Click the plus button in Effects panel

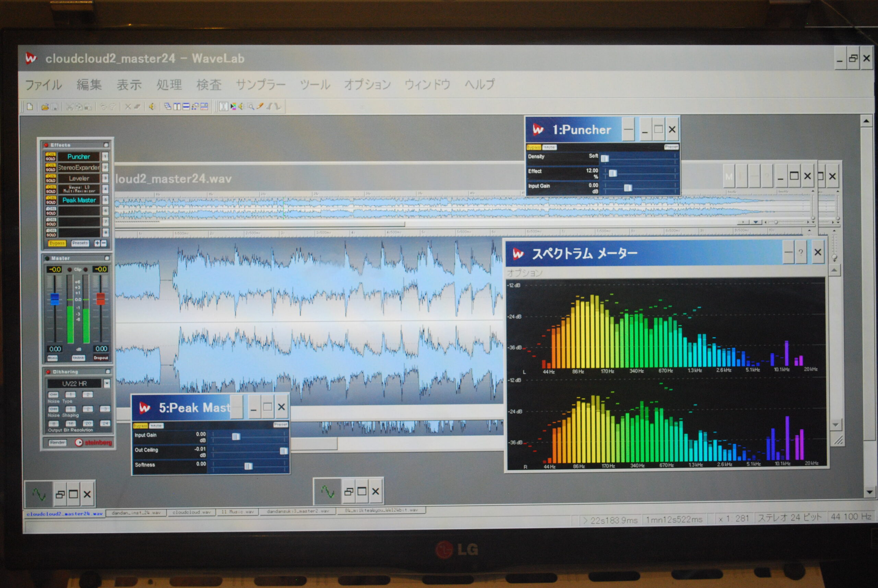98,243
